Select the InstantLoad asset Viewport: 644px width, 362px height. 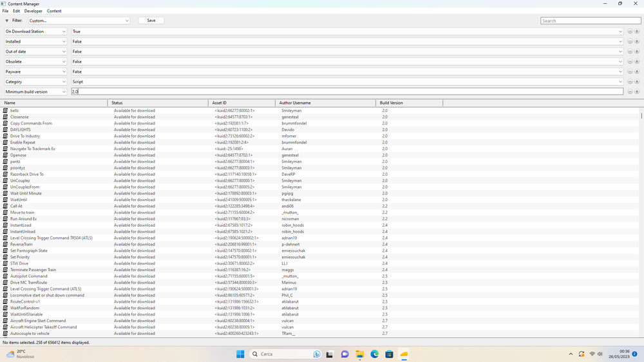pos(21,225)
